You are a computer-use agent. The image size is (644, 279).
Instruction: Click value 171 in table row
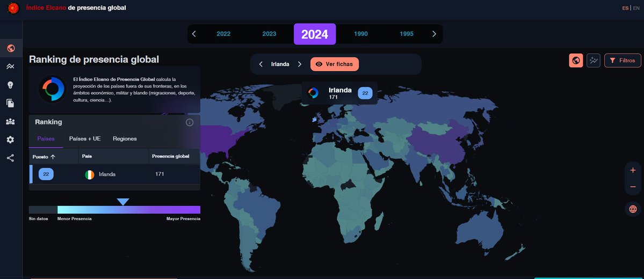[160, 174]
